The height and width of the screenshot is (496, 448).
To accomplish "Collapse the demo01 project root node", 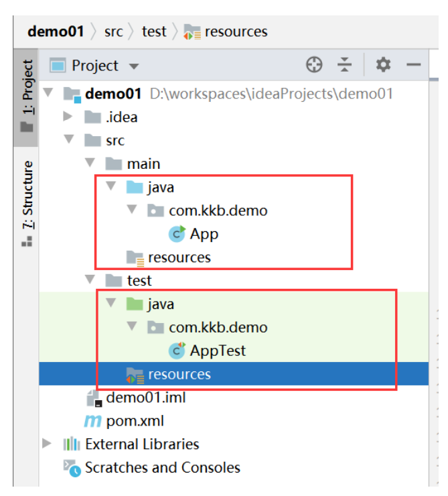I will click(48, 92).
